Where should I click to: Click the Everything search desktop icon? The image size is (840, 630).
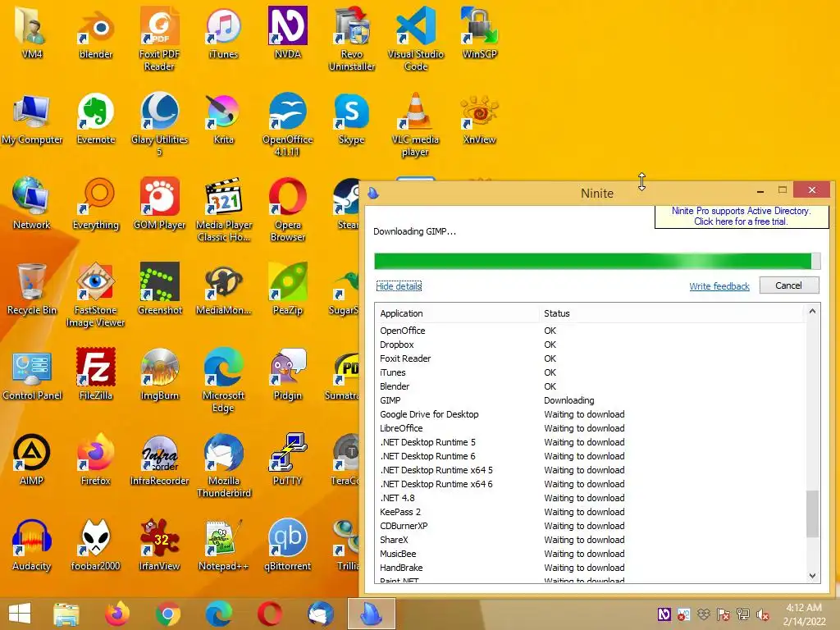click(96, 204)
